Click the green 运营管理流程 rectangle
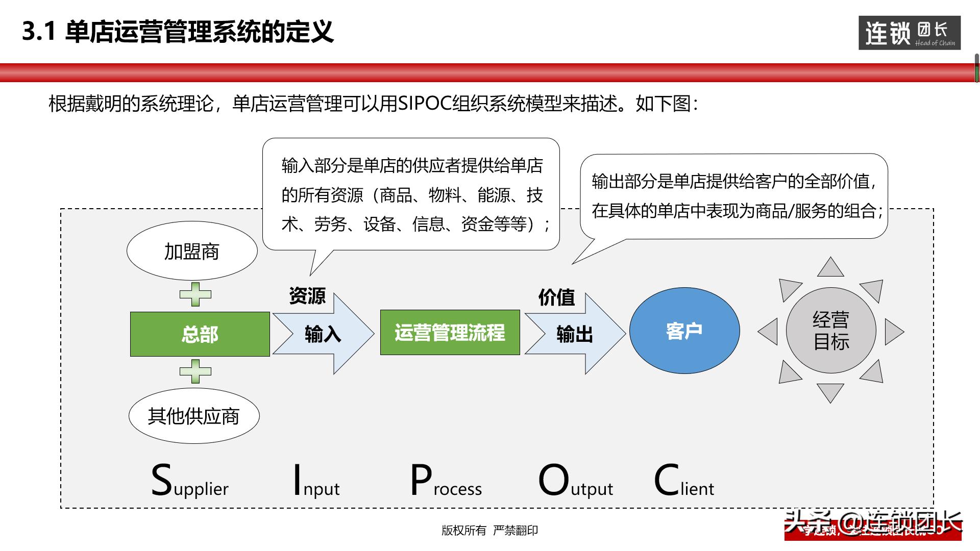This screenshot has height=551, width=980. point(450,333)
